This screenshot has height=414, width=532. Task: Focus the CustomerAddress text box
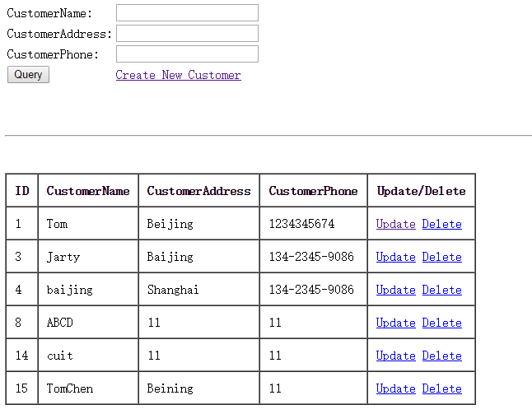pos(187,34)
